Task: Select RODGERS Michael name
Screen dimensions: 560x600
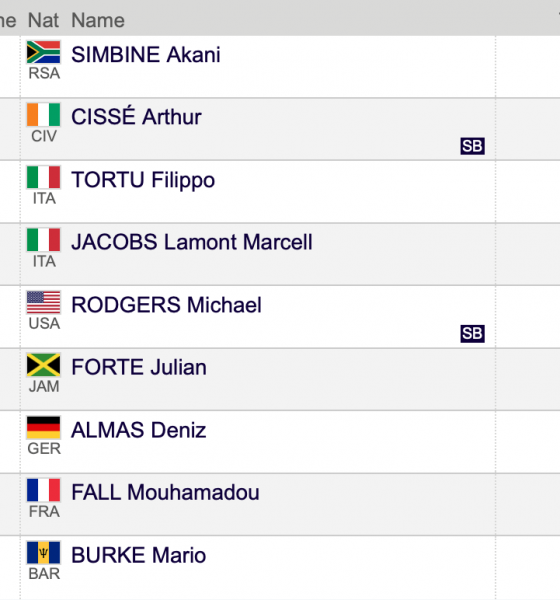Action: 167,305
